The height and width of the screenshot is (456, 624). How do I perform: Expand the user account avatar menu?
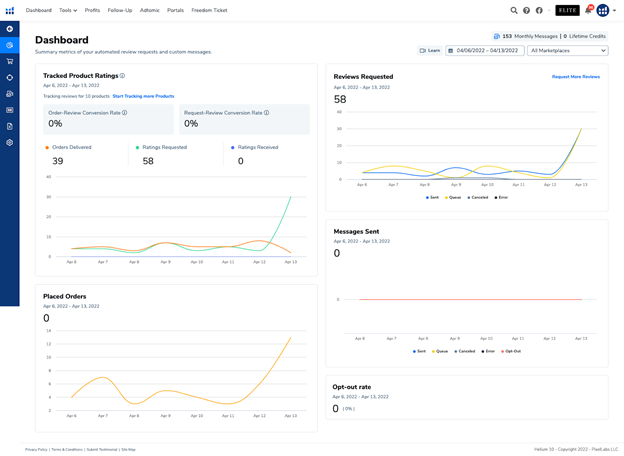click(604, 10)
